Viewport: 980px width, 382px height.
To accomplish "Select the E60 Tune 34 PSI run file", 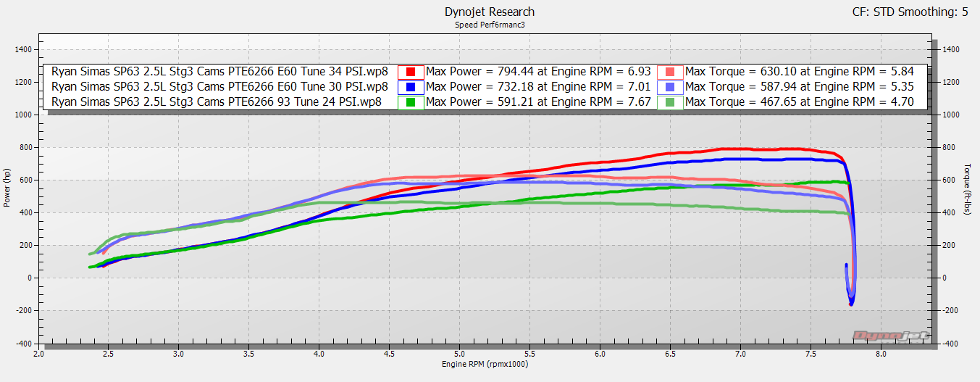I will (220, 71).
